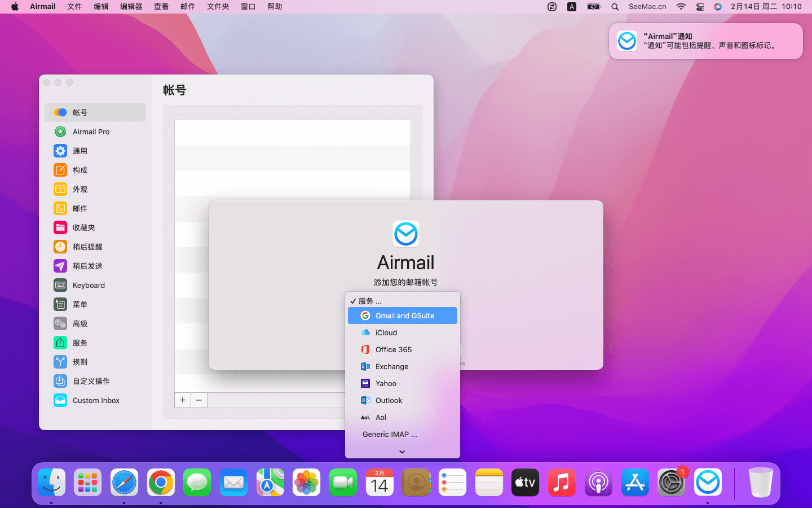Open Control Center in the menu bar
Viewport: 812px width, 508px height.
[x=700, y=7]
